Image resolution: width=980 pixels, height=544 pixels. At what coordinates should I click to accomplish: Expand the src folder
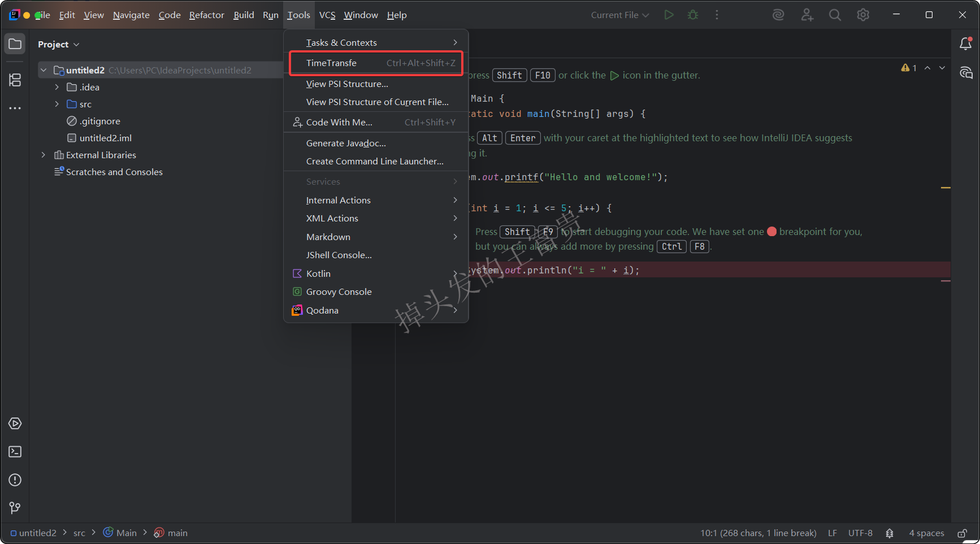pyautogui.click(x=57, y=104)
